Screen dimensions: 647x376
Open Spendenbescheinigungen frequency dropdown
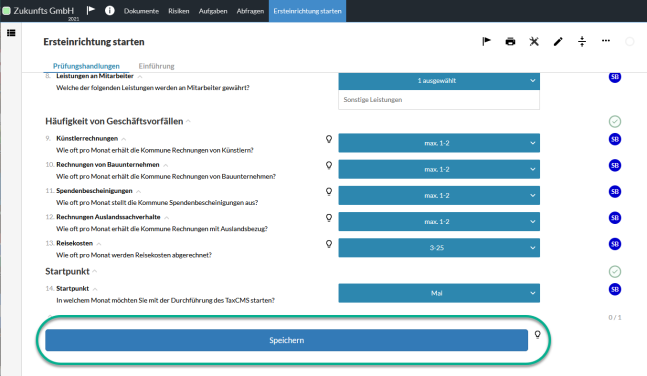pos(439,196)
